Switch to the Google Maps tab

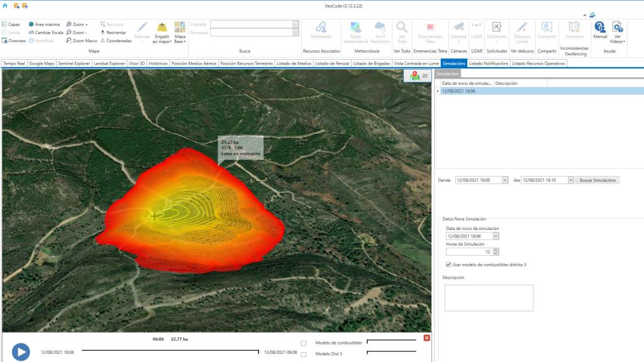coord(40,63)
